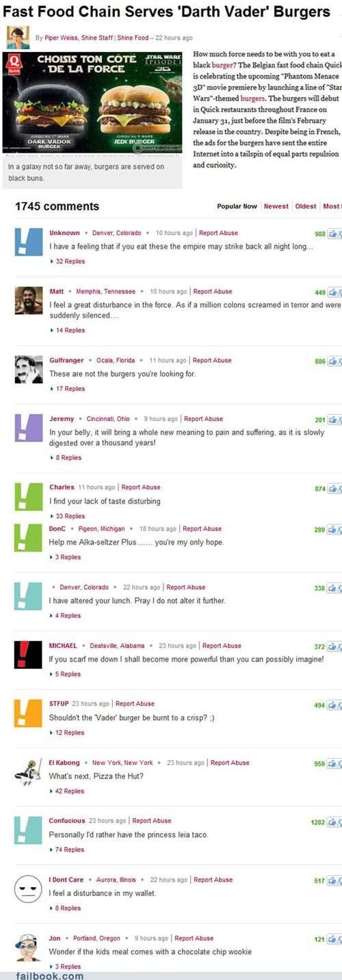The height and width of the screenshot is (980, 342).
Task: Click Matt's Spartan avatar image
Action: [29, 300]
